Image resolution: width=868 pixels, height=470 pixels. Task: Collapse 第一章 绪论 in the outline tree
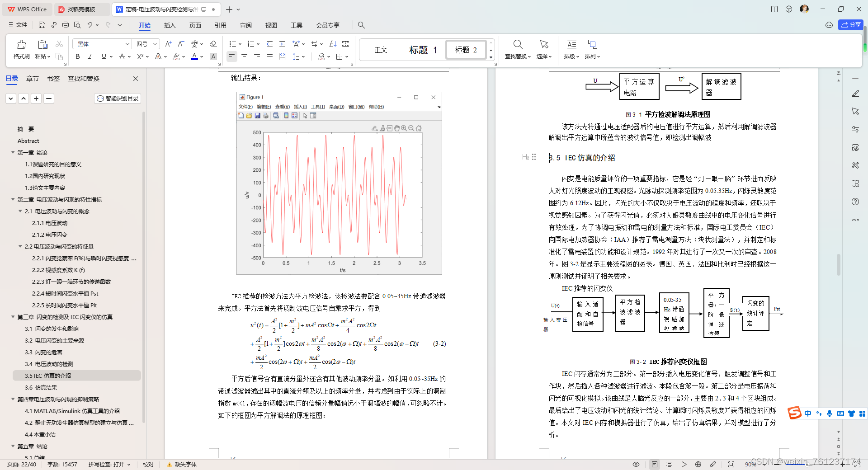point(13,152)
